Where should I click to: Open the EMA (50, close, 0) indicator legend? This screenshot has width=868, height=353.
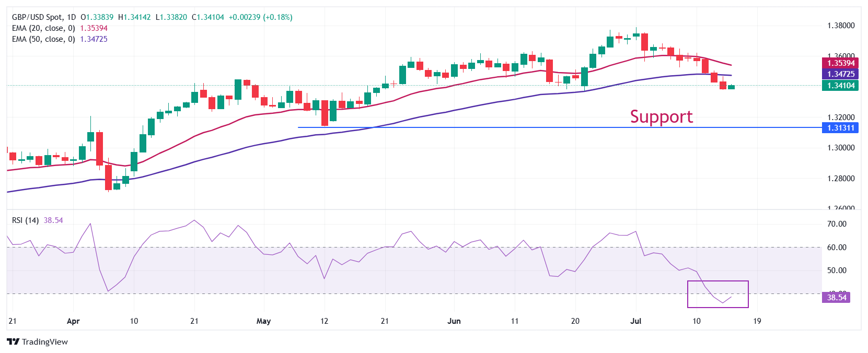pyautogui.click(x=43, y=39)
